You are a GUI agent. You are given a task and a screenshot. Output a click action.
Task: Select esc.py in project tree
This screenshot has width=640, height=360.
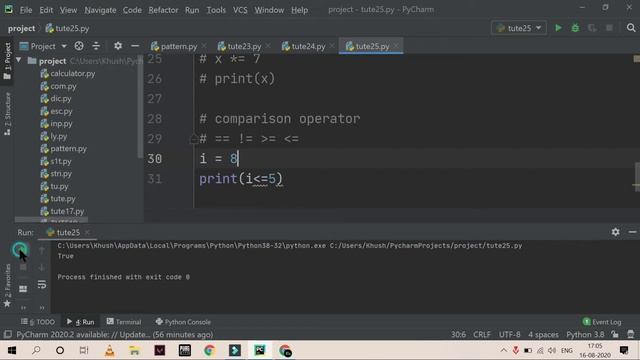coord(56,111)
